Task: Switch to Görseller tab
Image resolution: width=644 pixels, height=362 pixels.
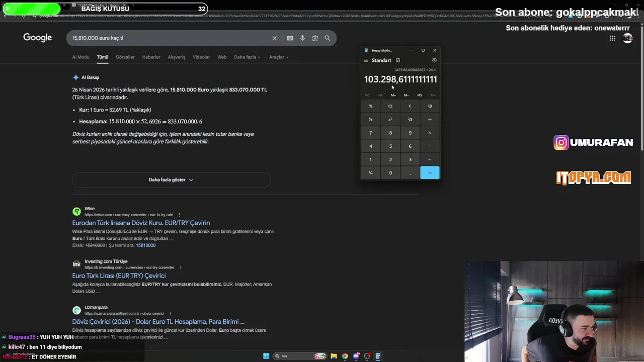Action: pyautogui.click(x=125, y=57)
